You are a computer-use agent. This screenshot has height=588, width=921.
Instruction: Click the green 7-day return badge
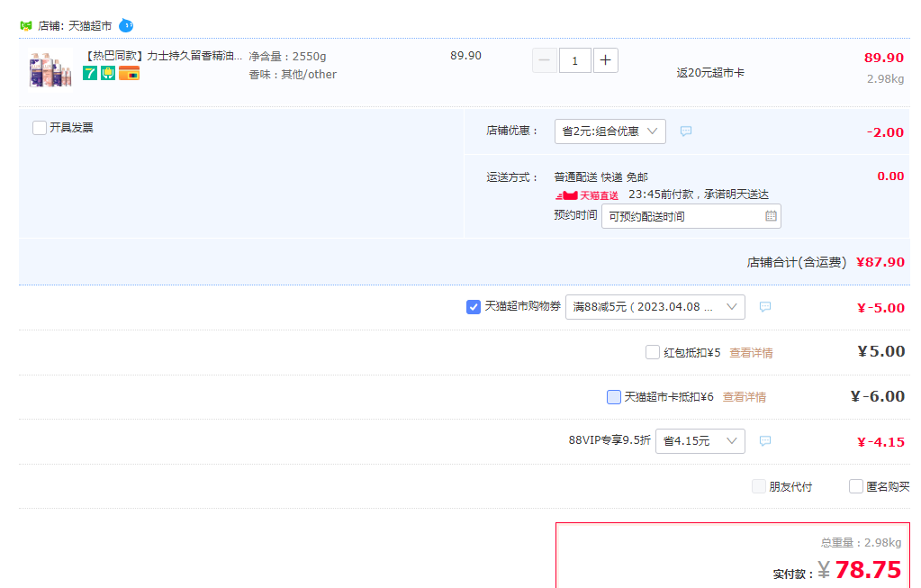click(x=90, y=74)
